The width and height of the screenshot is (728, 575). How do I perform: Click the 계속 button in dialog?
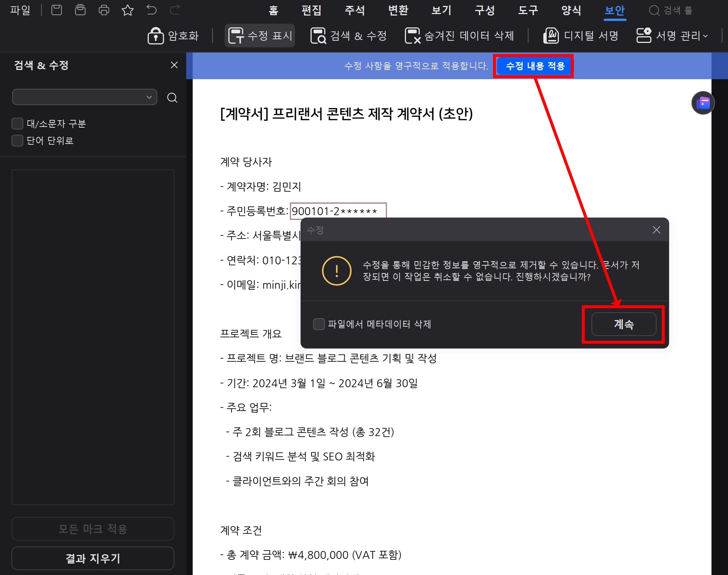pos(624,324)
